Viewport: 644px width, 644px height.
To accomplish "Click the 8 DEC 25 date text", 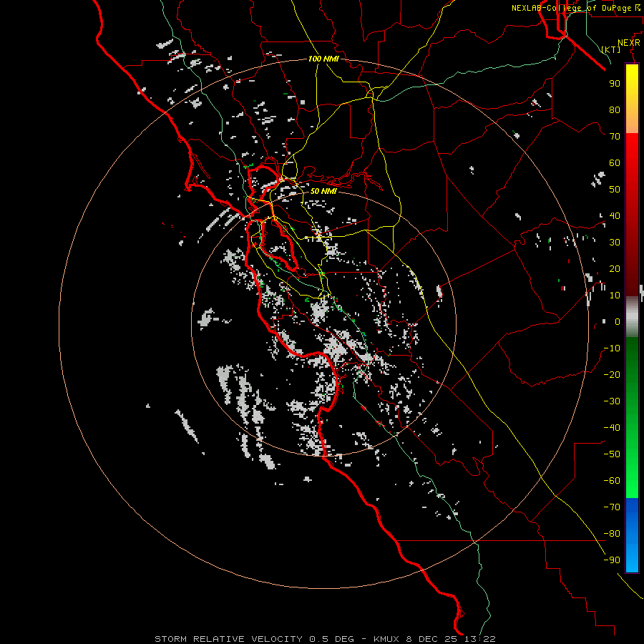I will [x=432, y=639].
